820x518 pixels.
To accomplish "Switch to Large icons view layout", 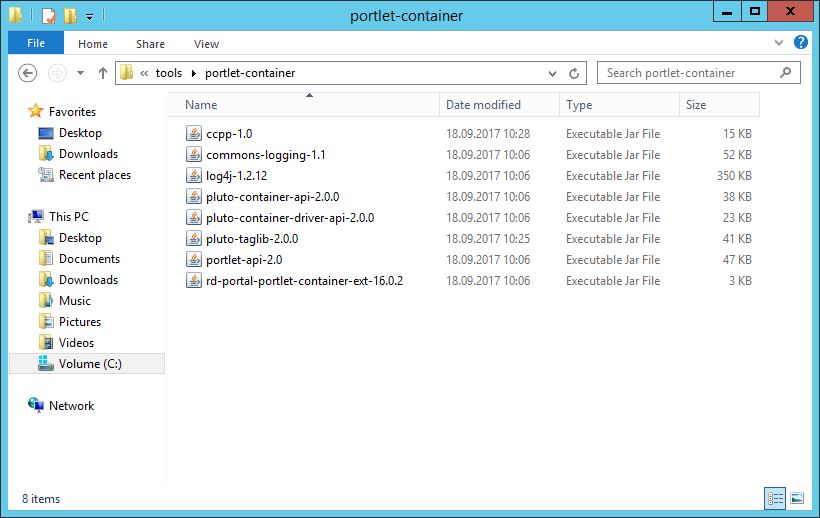I will pyautogui.click(x=797, y=498).
